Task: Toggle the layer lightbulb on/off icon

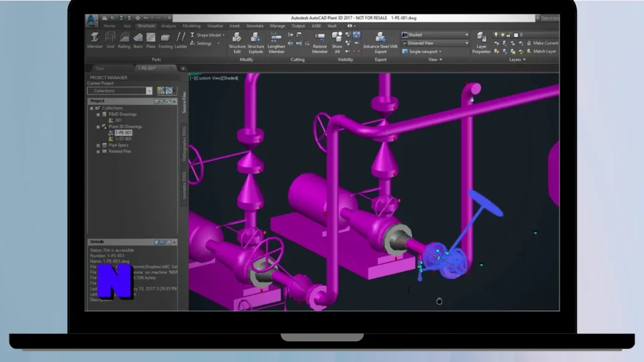Action: [x=496, y=35]
